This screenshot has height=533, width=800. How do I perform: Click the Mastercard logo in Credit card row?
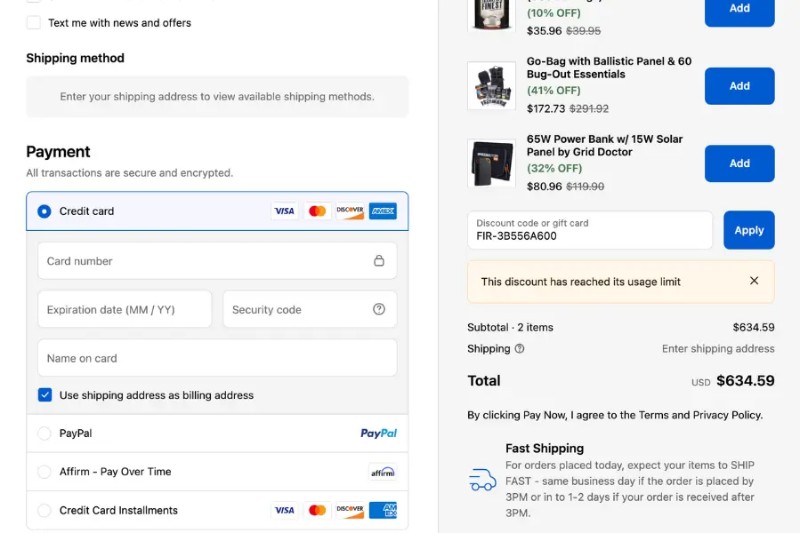(x=317, y=211)
